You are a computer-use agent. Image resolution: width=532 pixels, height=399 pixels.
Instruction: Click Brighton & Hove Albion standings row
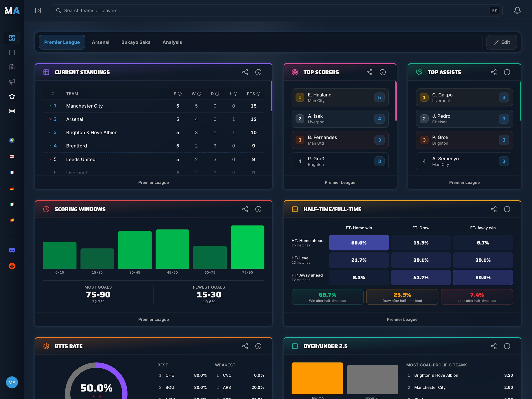coord(153,133)
